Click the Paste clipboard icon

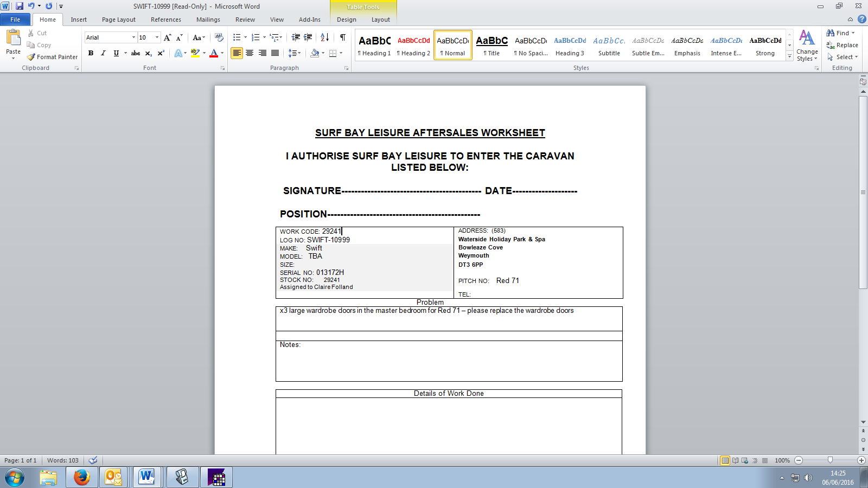click(13, 38)
